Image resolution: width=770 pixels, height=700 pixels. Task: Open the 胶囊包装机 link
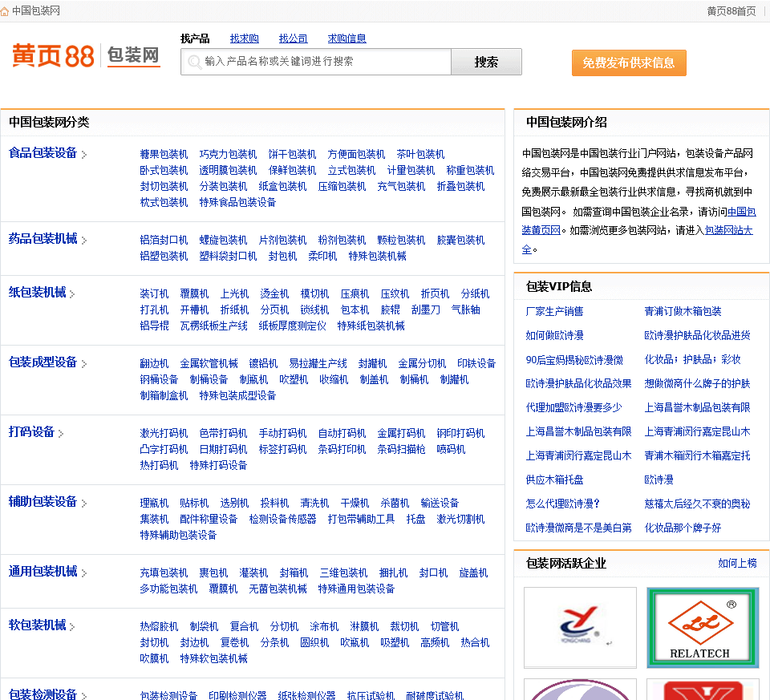(x=460, y=240)
